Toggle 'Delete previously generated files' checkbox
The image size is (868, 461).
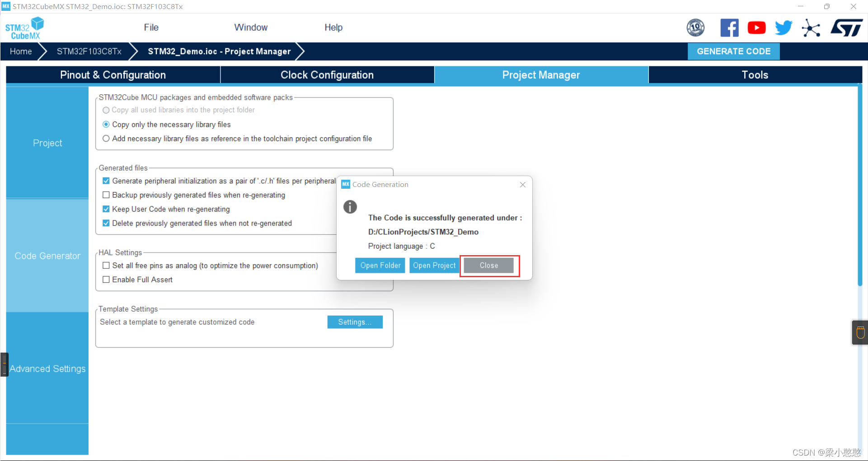pyautogui.click(x=106, y=223)
